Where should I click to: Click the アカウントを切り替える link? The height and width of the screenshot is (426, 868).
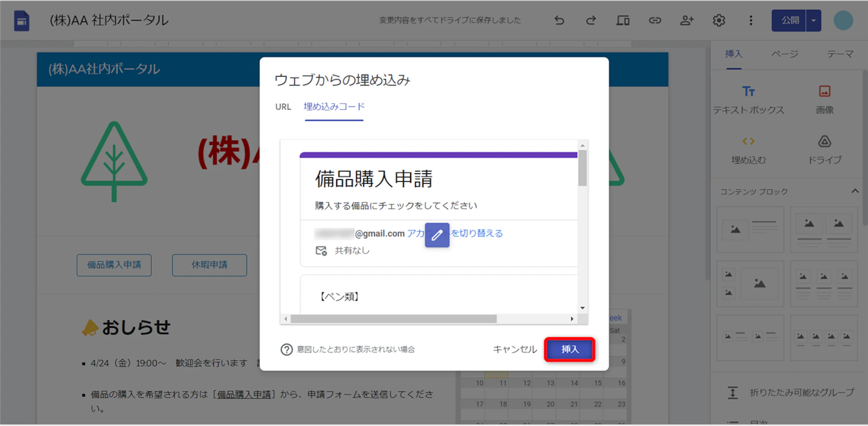point(477,233)
